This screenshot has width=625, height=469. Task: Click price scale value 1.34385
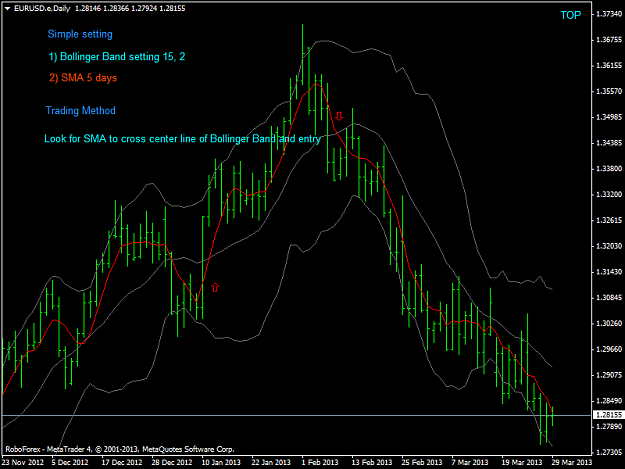coord(609,143)
